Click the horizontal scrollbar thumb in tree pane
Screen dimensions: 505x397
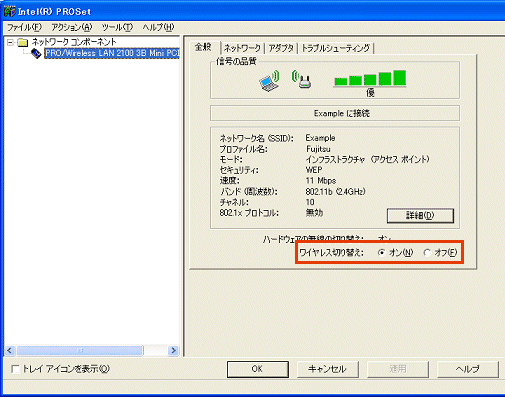[80, 350]
